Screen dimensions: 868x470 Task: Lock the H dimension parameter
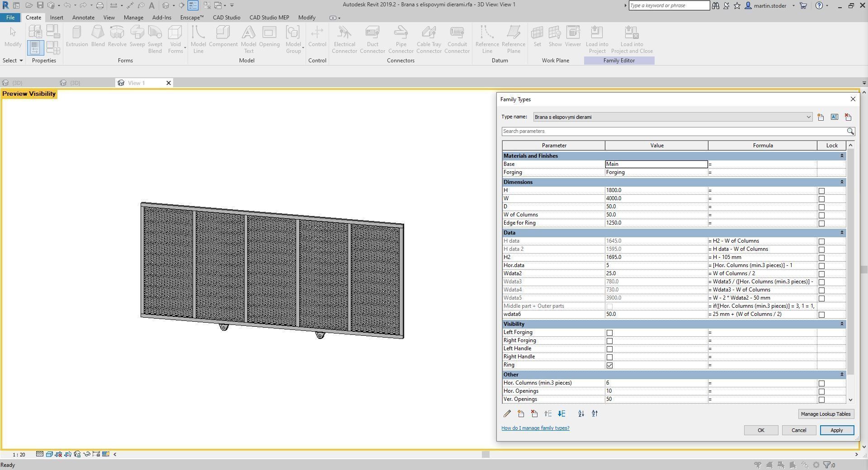tap(821, 191)
